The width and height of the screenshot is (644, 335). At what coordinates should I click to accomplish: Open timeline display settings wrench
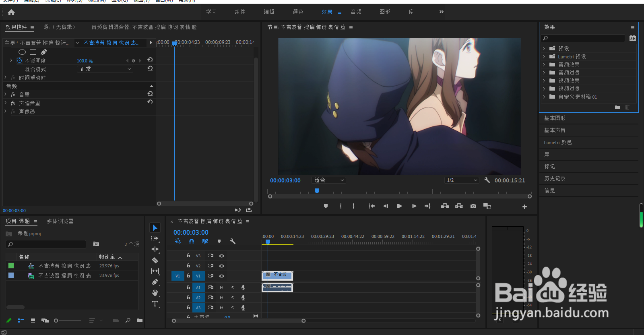(233, 241)
